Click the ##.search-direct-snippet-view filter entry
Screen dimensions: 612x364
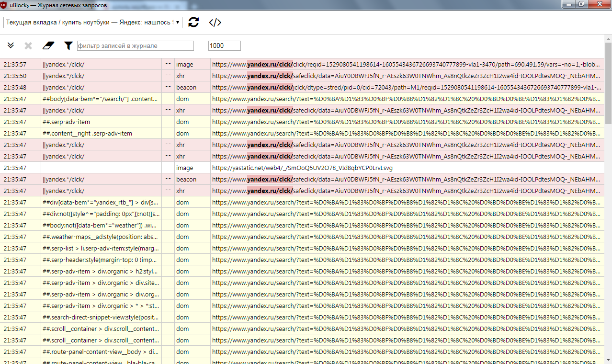(101, 318)
